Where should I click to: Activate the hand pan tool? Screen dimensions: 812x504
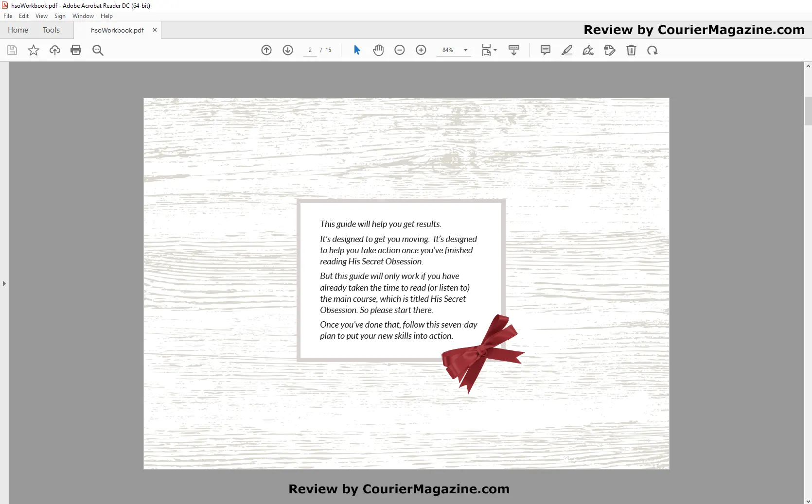pos(378,50)
